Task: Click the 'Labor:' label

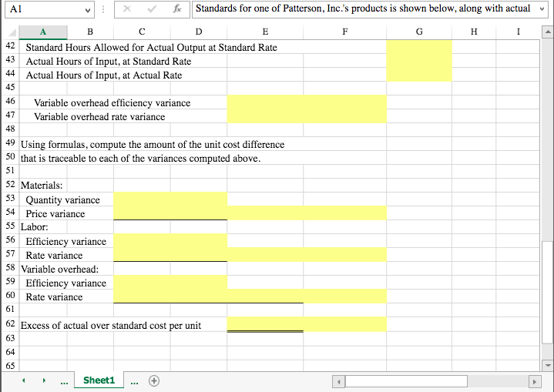Action: [x=34, y=226]
